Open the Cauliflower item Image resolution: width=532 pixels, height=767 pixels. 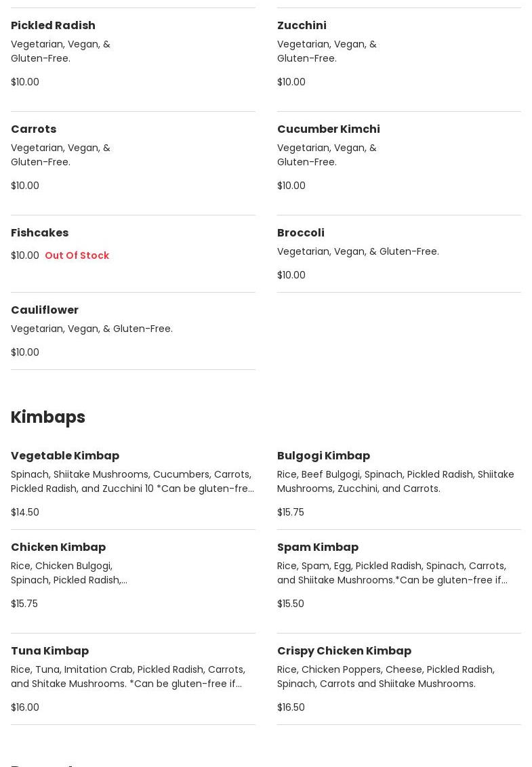(45, 310)
